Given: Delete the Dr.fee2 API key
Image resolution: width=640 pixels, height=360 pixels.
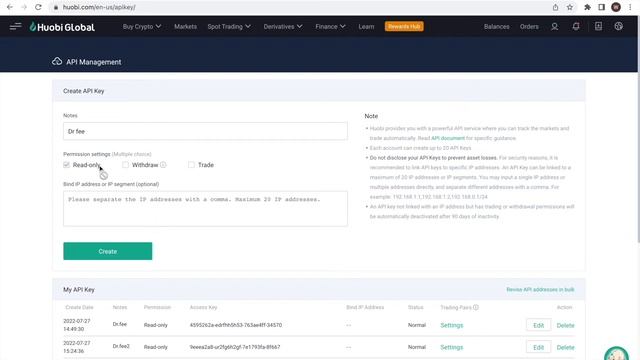Looking at the screenshot, I should click(565, 347).
